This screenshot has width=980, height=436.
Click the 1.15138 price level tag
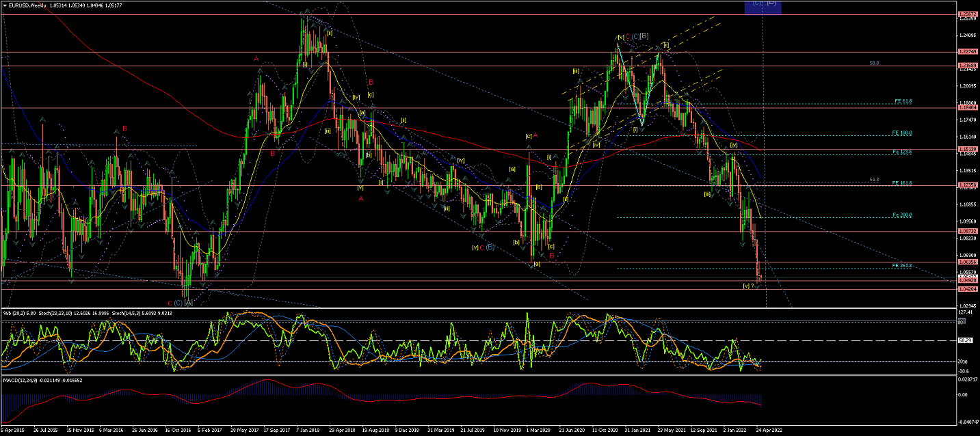[x=968, y=149]
